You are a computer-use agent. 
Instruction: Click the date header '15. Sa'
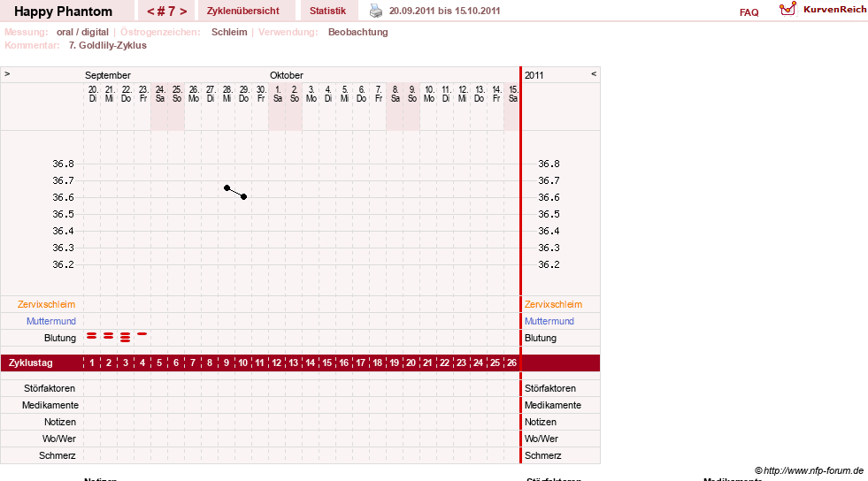[513, 94]
